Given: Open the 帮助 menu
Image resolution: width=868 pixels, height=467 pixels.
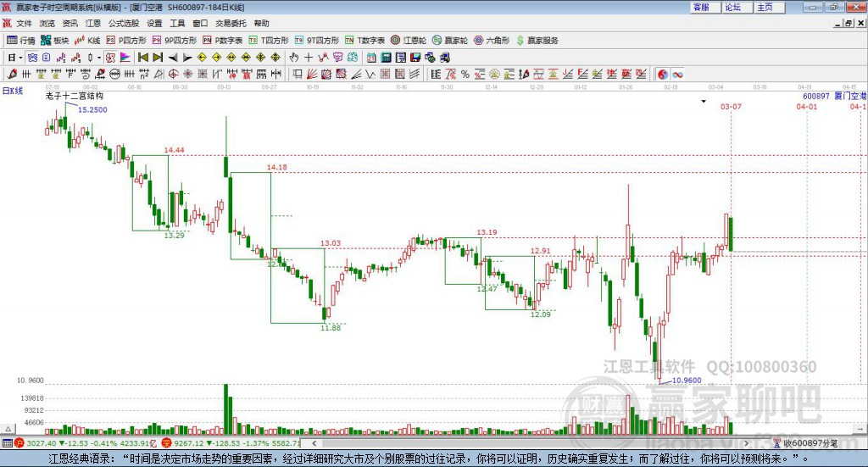Looking at the screenshot, I should (261, 23).
